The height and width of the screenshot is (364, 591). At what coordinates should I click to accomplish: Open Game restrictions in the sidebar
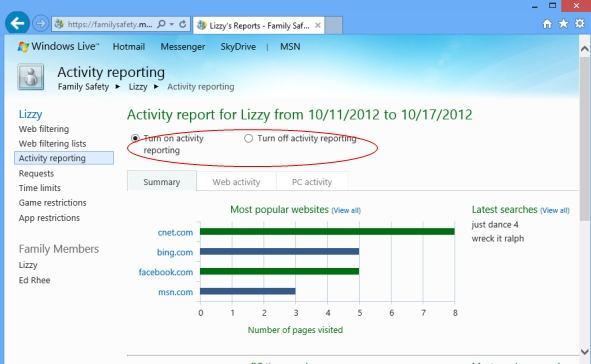click(x=52, y=203)
